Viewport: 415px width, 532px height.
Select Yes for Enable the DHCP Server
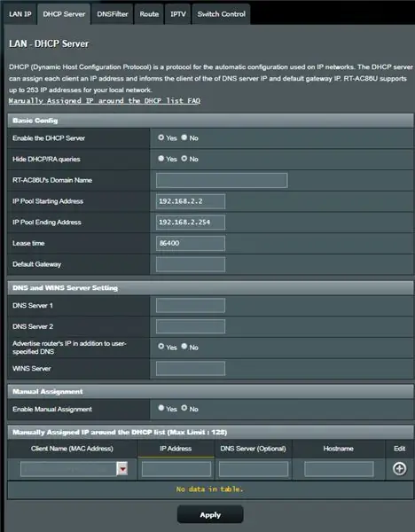pyautogui.click(x=161, y=137)
